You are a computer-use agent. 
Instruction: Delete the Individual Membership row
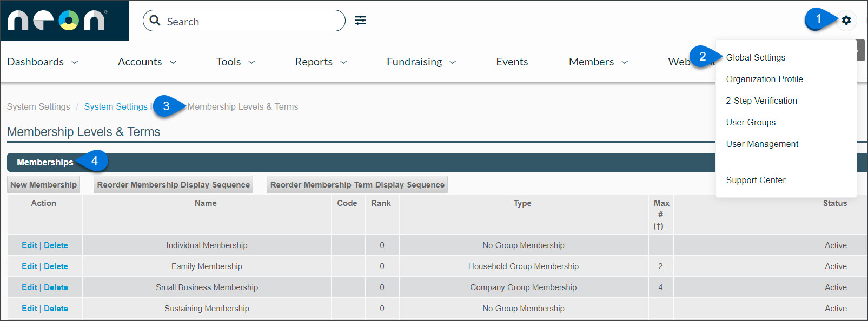pos(56,245)
